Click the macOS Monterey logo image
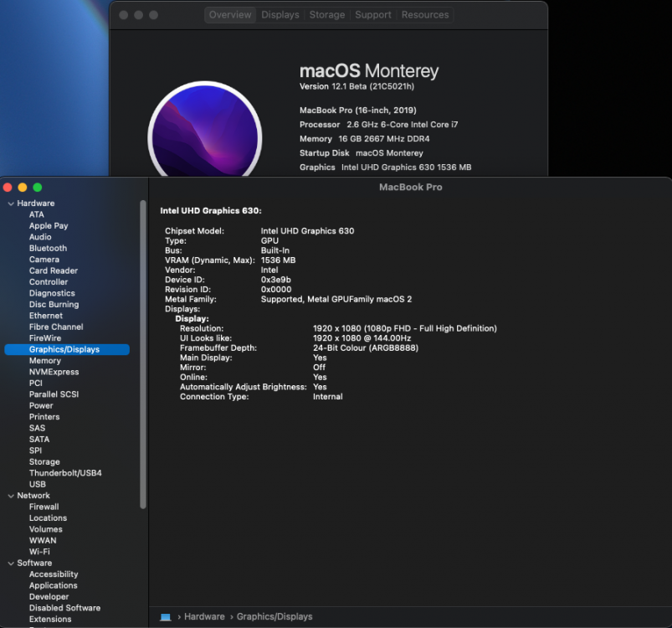Image resolution: width=672 pixels, height=628 pixels. [x=205, y=129]
